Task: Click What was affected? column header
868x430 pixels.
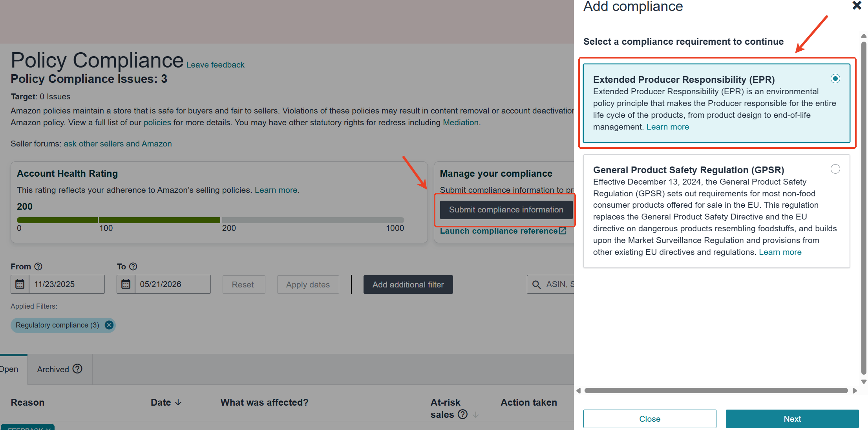Action: tap(264, 403)
